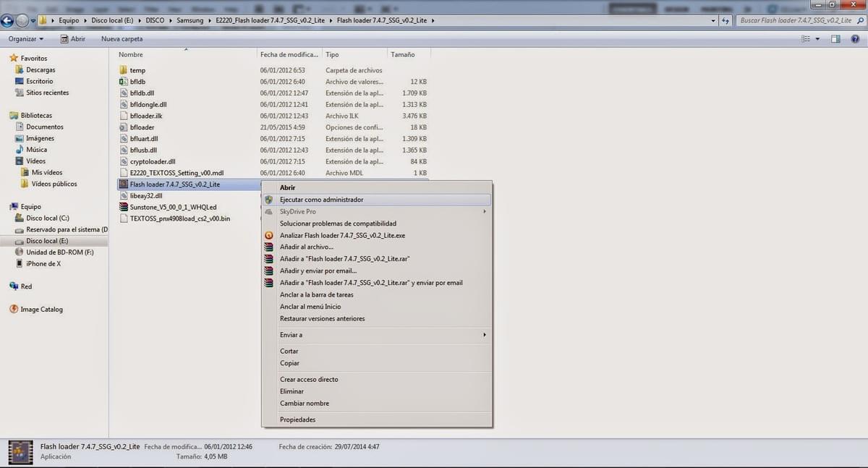The height and width of the screenshot is (468, 868).
Task: Select Documentos in the navigation pane
Action: coord(45,127)
